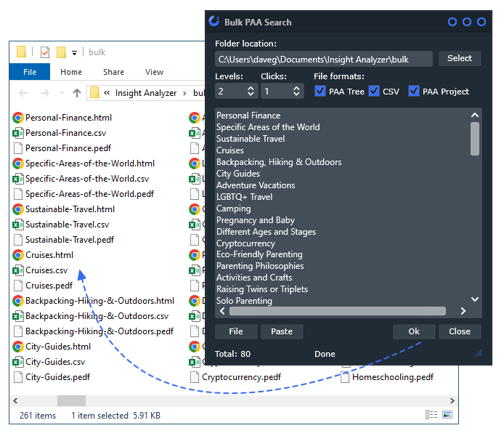The image size is (504, 436).
Task: Click the Excel icon of Cruises.csv
Action: [18, 270]
